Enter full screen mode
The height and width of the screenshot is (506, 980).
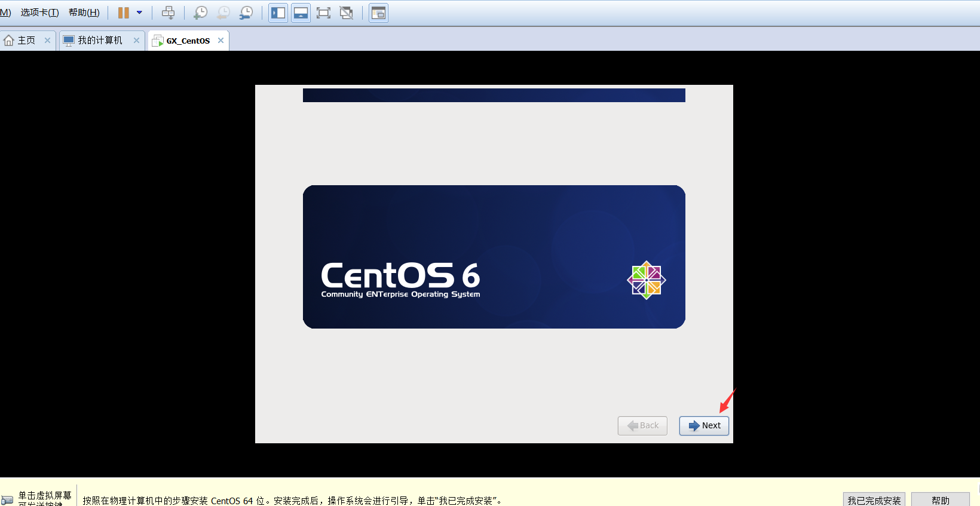(323, 13)
